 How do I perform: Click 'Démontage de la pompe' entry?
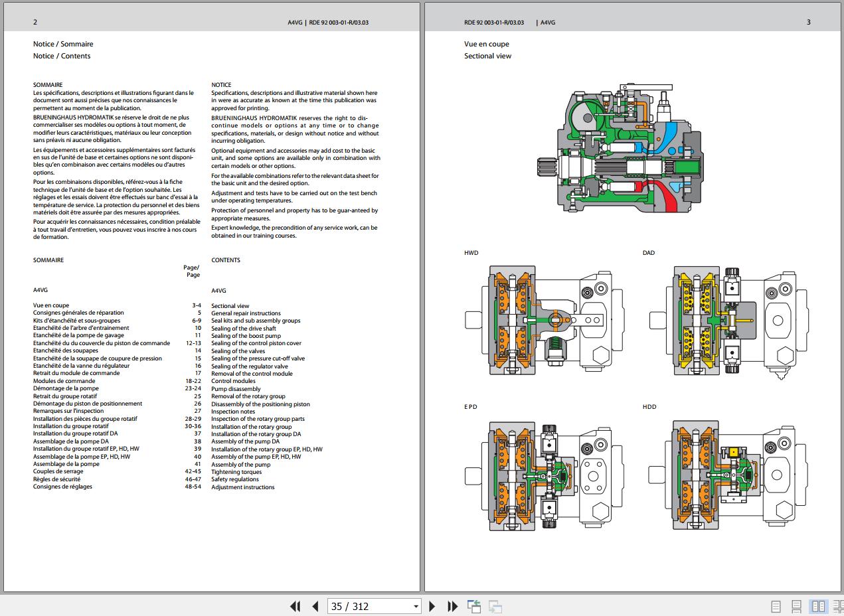(66, 388)
